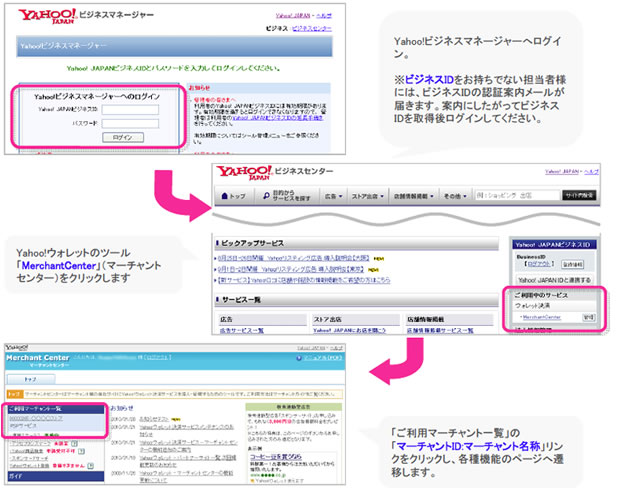Switch to the トップ tab in Merchant Center
The width and height of the screenshot is (620, 495).
point(31,379)
